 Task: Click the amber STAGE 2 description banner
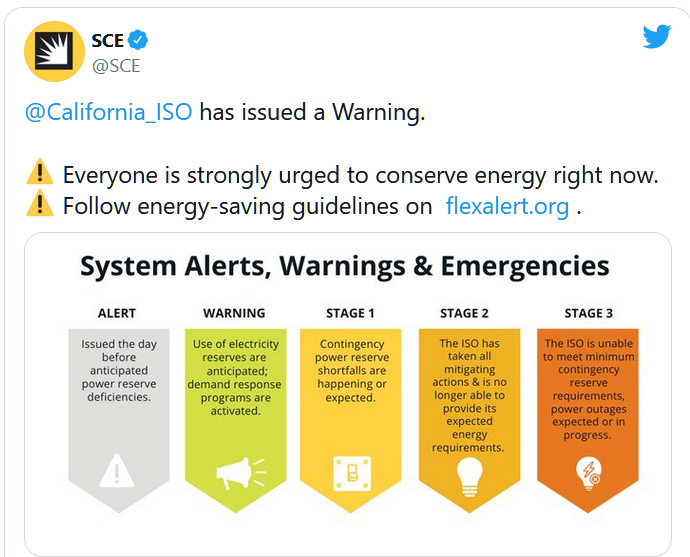pyautogui.click(x=469, y=400)
